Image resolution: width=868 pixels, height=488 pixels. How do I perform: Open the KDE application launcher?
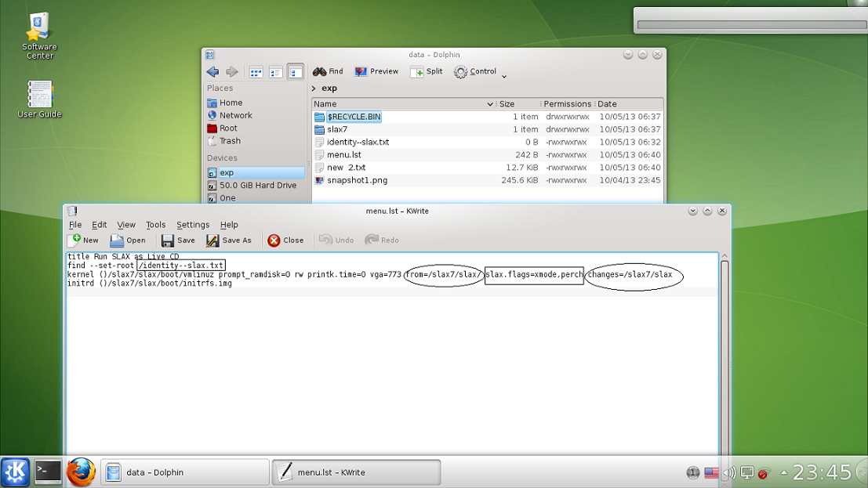[x=15, y=472]
